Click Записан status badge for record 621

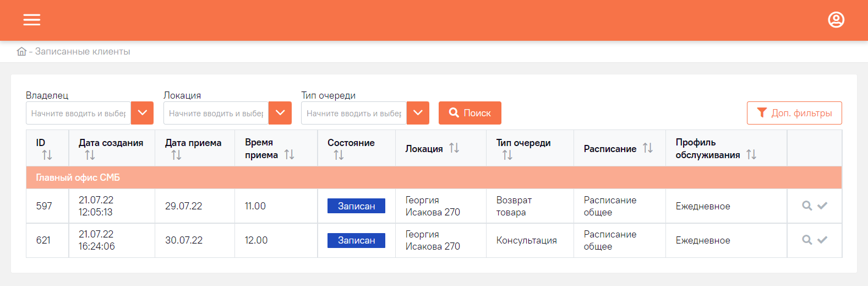point(356,240)
